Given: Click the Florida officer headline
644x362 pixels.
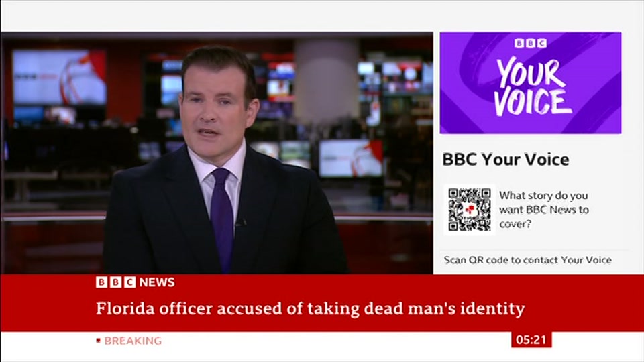Looking at the screenshot, I should coord(310,308).
